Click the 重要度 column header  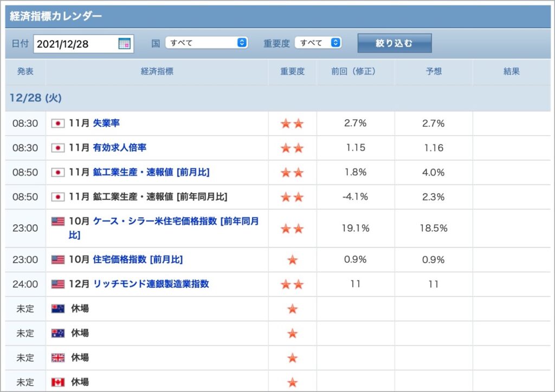(292, 71)
